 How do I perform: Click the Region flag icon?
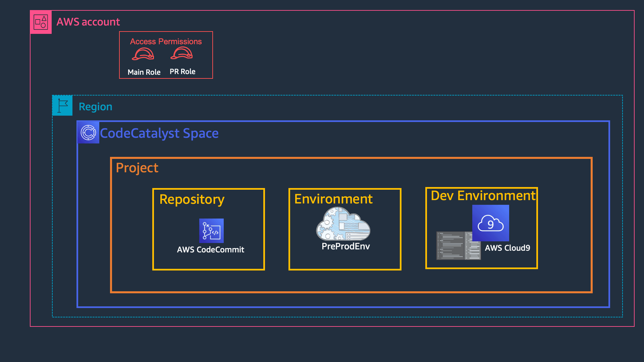pos(62,106)
